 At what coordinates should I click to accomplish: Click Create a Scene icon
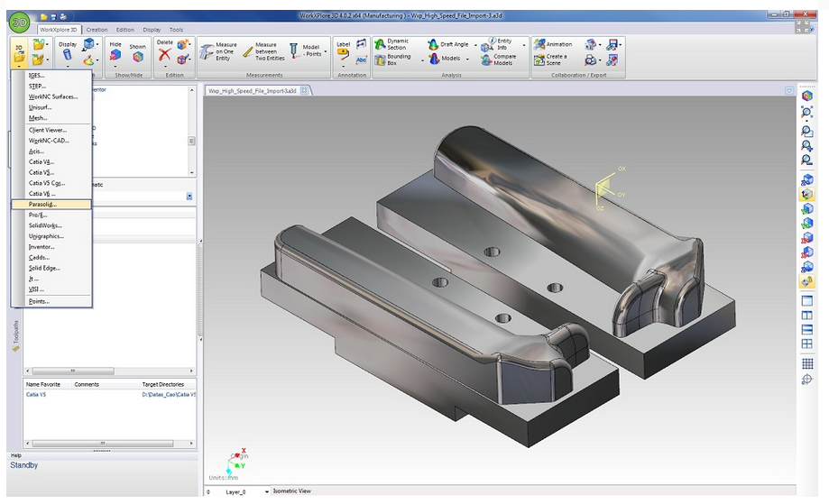point(539,60)
